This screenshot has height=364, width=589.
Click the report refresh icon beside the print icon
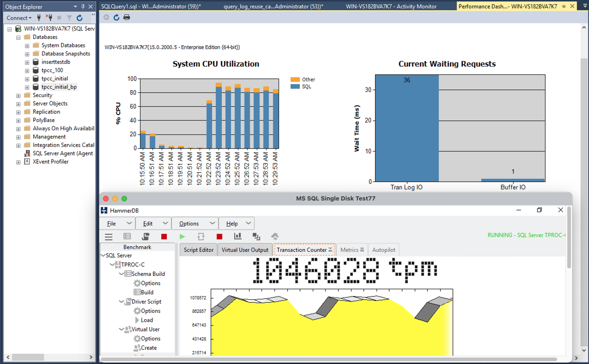pyautogui.click(x=116, y=17)
